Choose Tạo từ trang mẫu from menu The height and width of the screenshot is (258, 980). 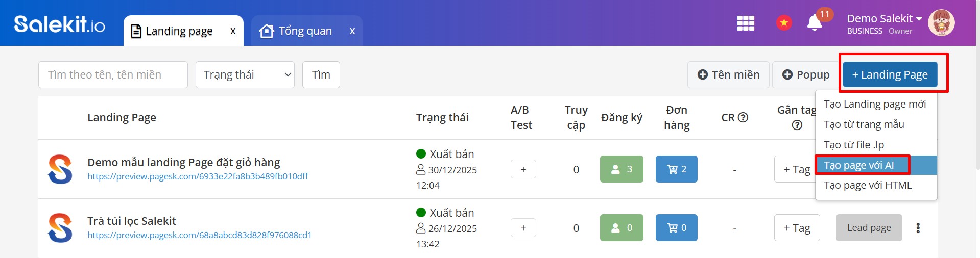click(864, 124)
